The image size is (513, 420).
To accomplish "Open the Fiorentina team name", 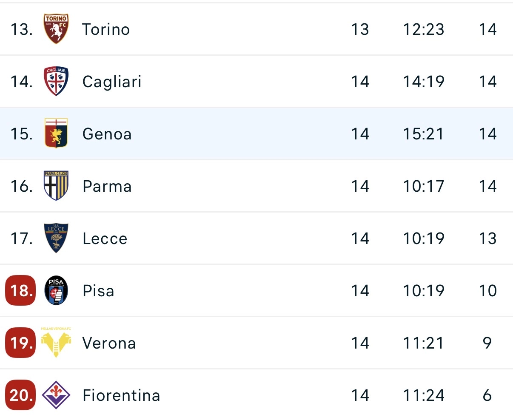I will [121, 395].
